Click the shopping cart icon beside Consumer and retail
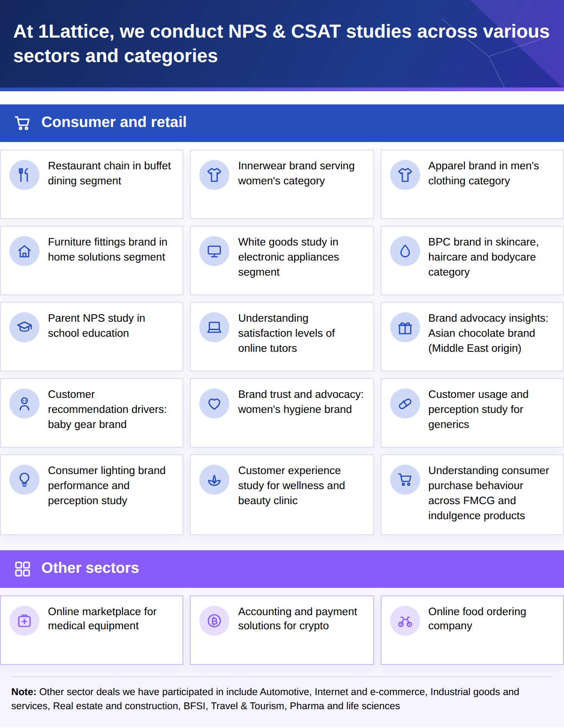Image resolution: width=564 pixels, height=728 pixels. coord(22,123)
